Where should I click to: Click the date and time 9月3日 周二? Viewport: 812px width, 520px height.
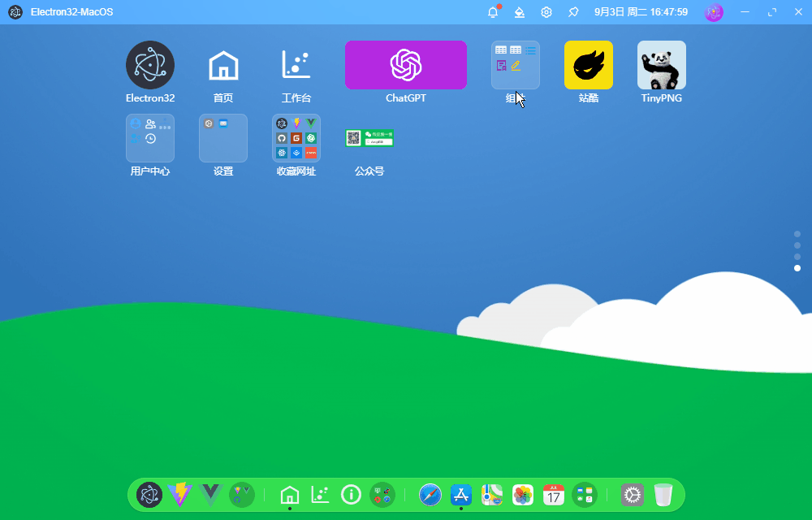[x=641, y=12]
